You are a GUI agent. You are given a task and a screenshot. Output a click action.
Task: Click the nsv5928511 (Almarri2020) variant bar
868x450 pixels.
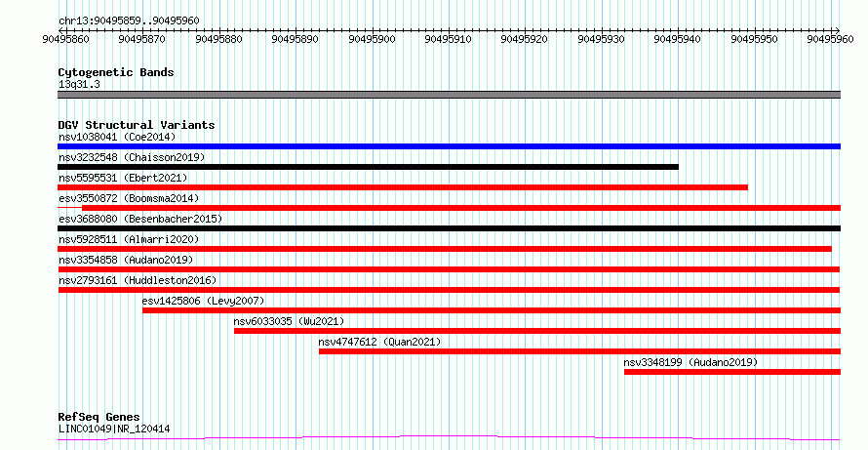(x=445, y=249)
